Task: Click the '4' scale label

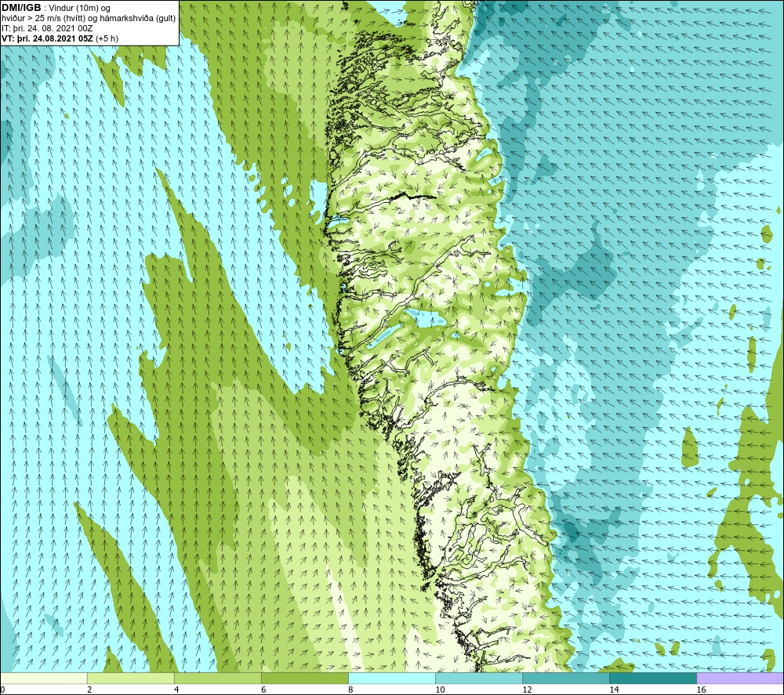Action: pos(176,690)
